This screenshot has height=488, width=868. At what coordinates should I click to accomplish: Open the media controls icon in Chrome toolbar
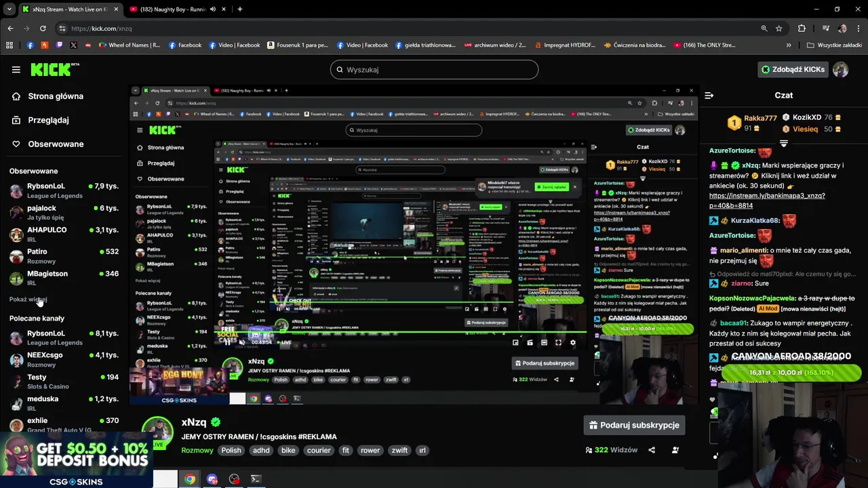[x=825, y=28]
